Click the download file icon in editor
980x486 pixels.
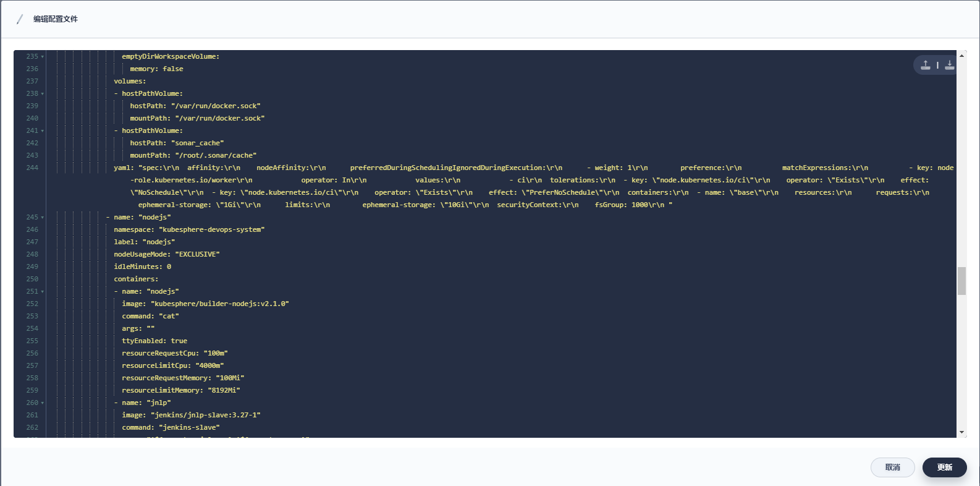[x=950, y=65]
